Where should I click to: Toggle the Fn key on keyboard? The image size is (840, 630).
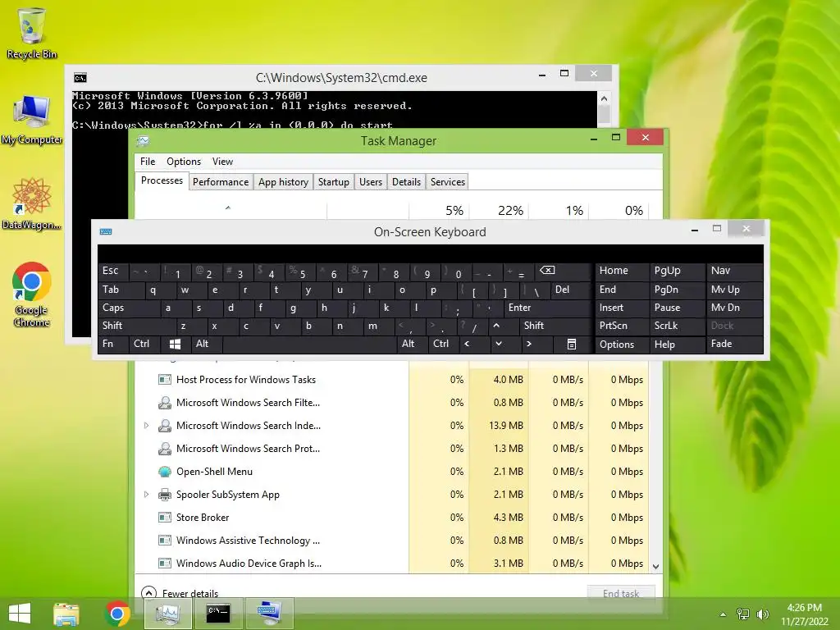point(112,344)
